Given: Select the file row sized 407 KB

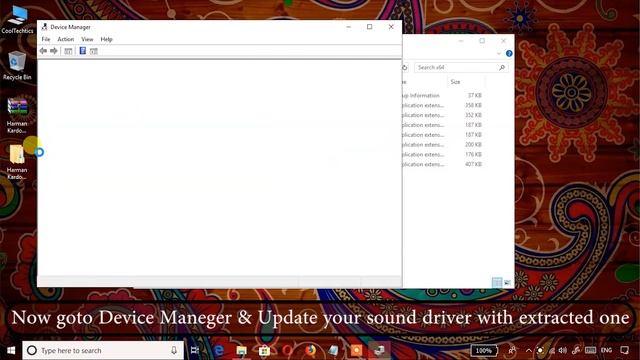Looking at the screenshot, I should click(443, 164).
